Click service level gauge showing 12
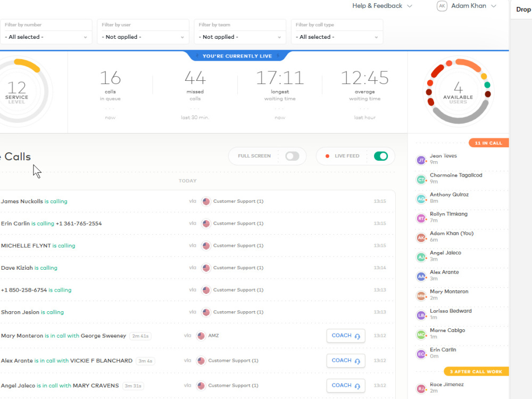The height and width of the screenshot is (399, 532). [x=17, y=92]
